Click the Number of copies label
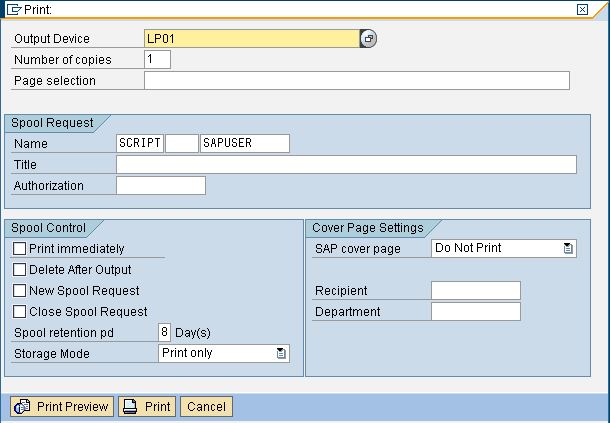This screenshot has height=423, width=610. click(63, 60)
